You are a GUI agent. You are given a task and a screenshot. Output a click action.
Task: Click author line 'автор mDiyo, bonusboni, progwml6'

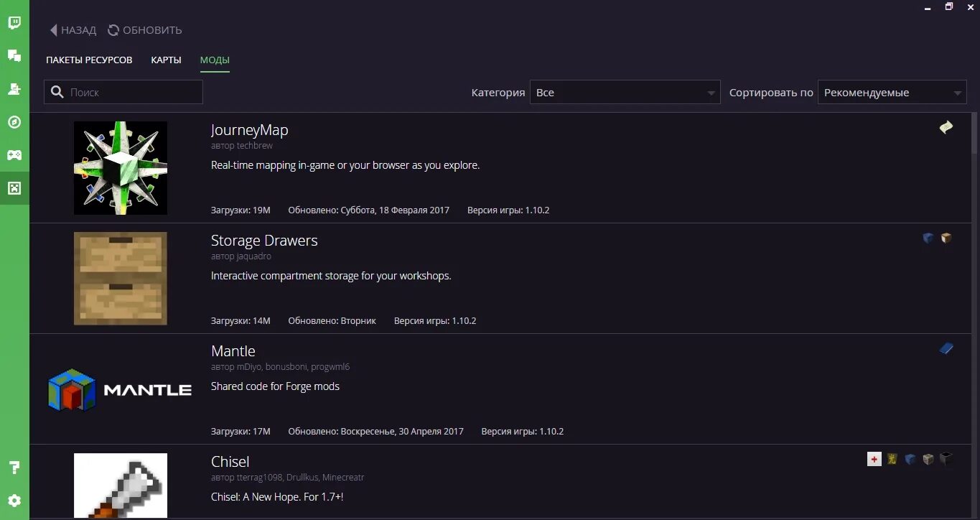click(x=280, y=367)
